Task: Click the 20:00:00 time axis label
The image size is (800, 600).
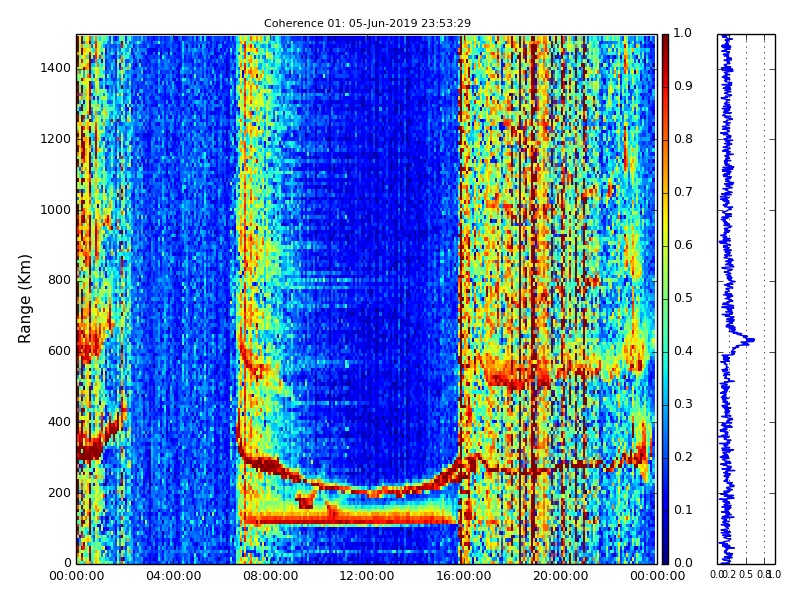Action: [x=561, y=576]
